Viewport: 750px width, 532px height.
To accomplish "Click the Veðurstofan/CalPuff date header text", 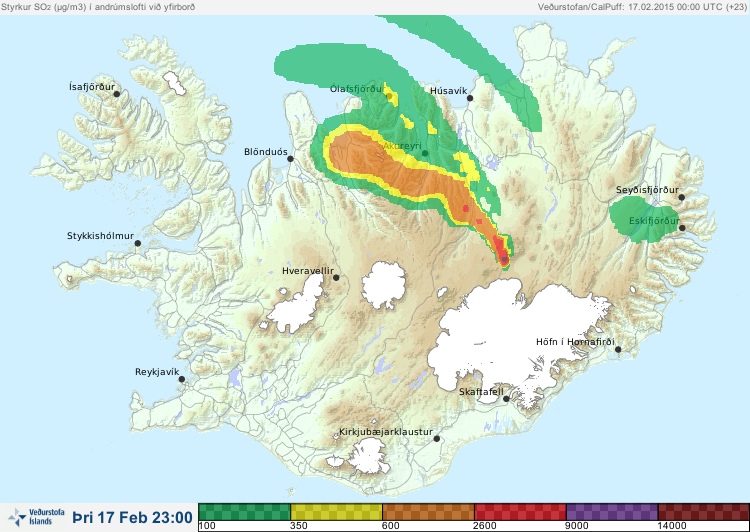I will click(x=642, y=7).
